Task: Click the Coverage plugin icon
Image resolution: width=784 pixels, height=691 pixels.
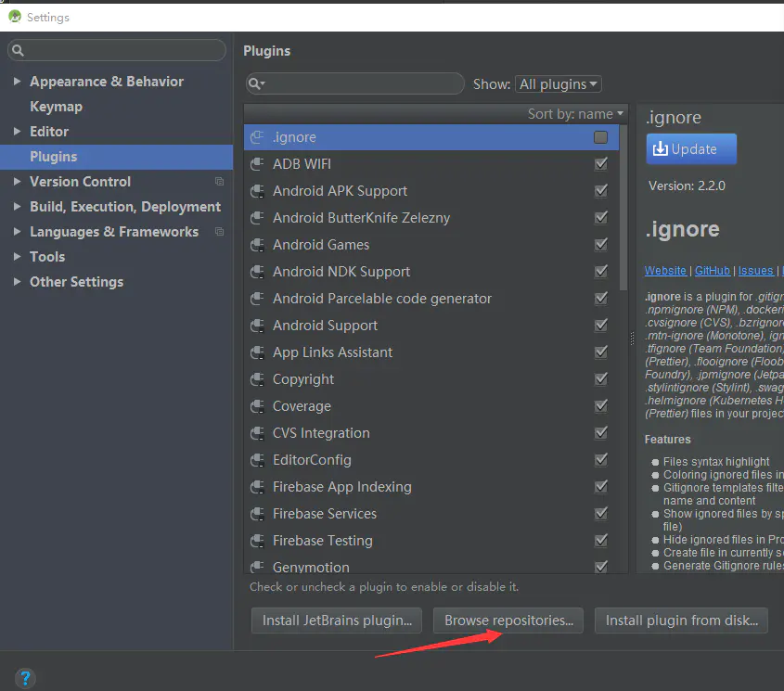Action: pos(257,406)
